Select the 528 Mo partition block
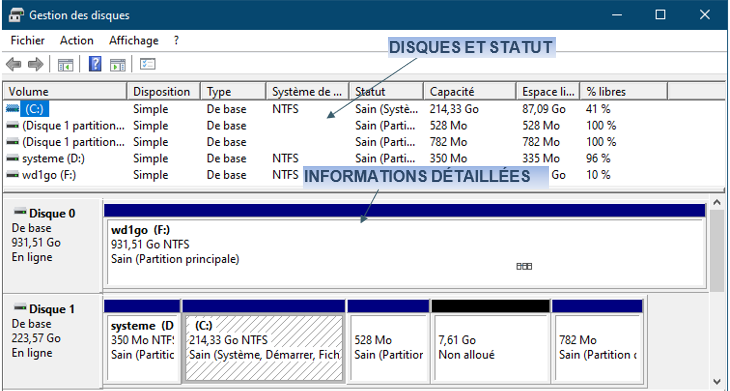 (x=388, y=341)
